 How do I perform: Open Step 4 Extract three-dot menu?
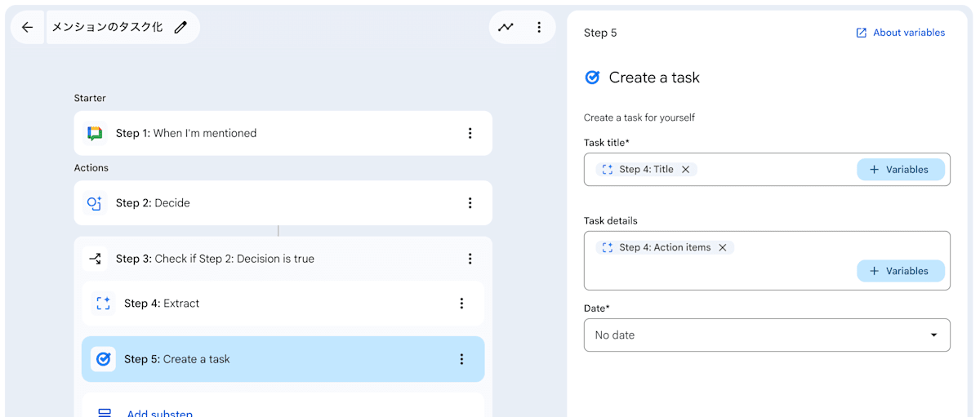point(461,304)
